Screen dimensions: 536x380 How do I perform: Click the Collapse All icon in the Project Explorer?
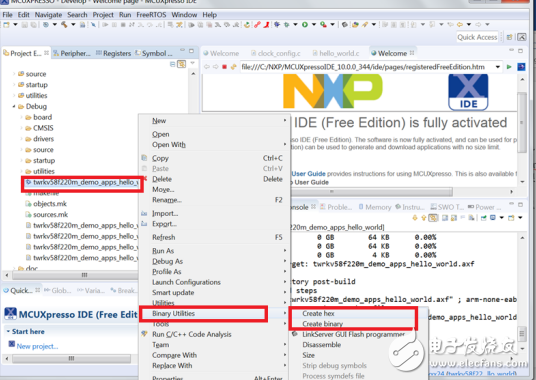(173, 64)
